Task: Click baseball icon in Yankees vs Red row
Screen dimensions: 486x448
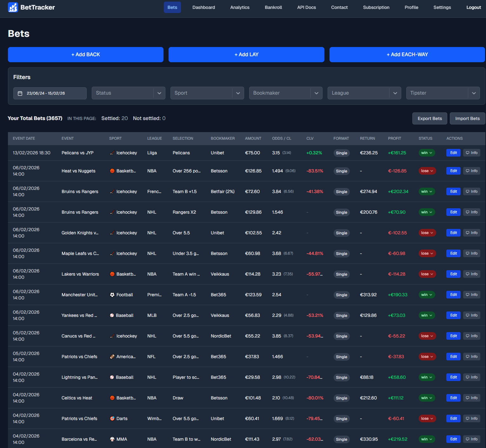Action: pyautogui.click(x=112, y=316)
